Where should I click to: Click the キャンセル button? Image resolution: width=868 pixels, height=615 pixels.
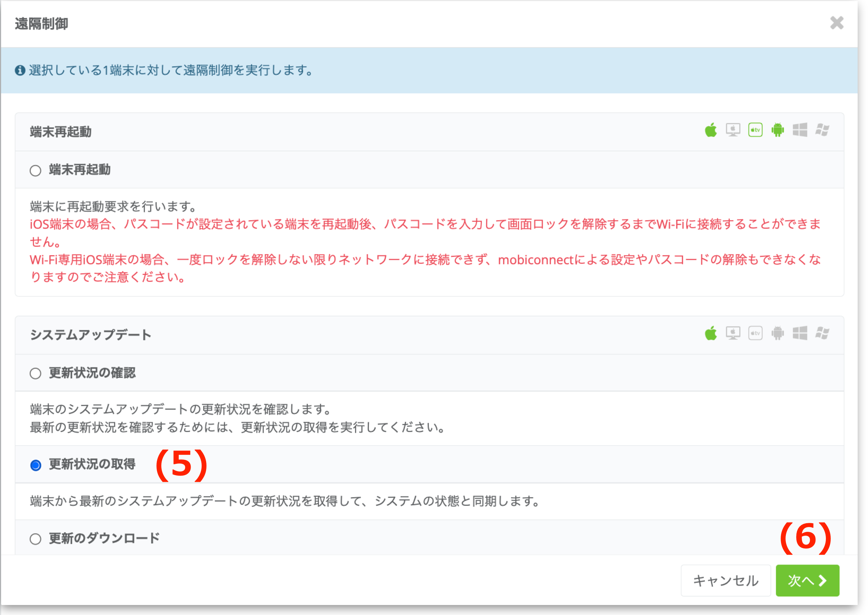(x=725, y=580)
